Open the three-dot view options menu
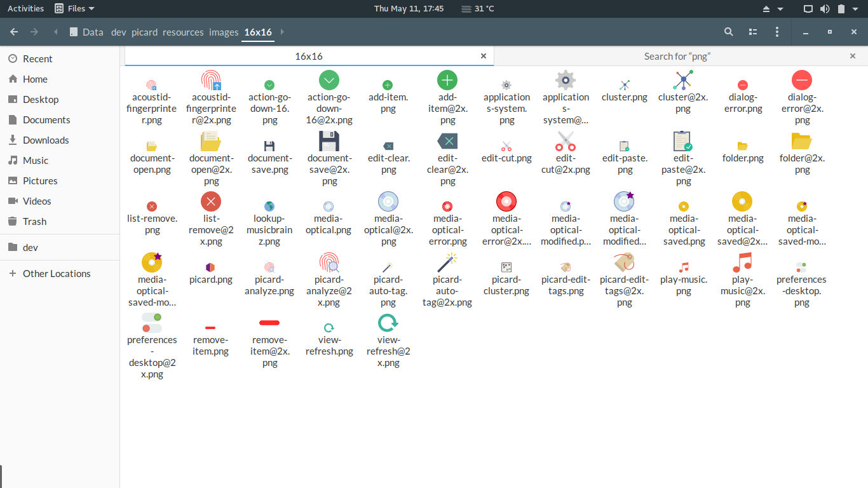The height and width of the screenshot is (488, 868). click(777, 32)
